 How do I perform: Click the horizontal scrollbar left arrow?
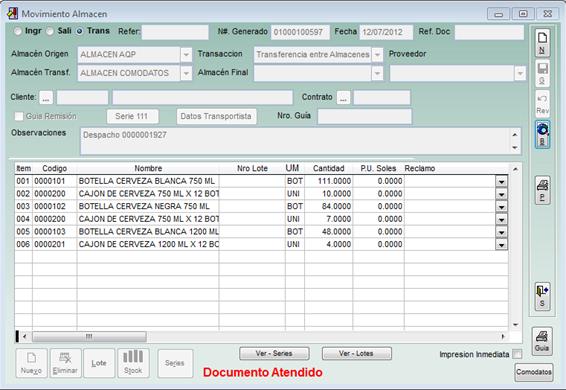(x=25, y=337)
